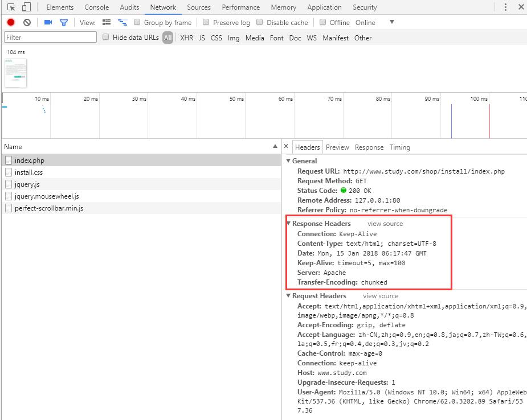Toggle the Offline checkbox
527x420 pixels.
(322, 22)
